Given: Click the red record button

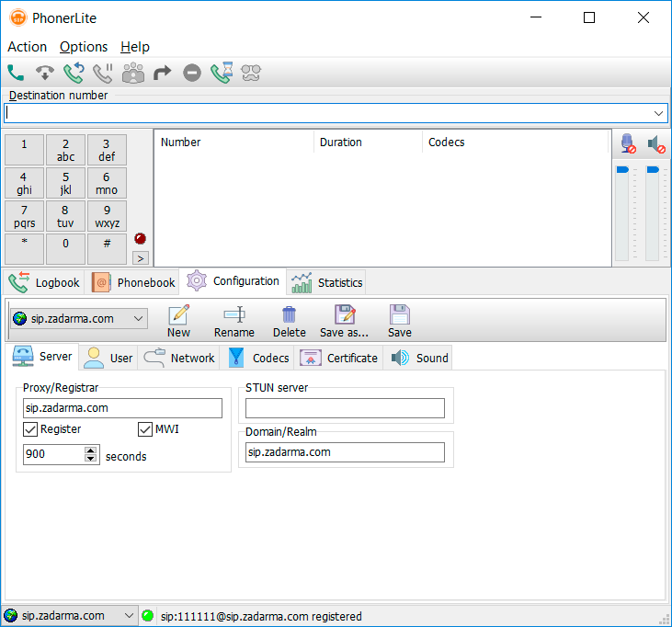Looking at the screenshot, I should [140, 238].
